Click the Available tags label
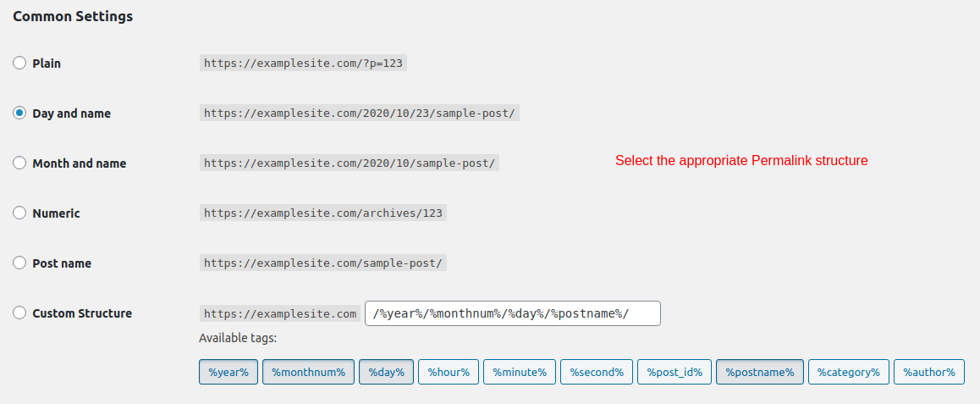The image size is (980, 404). pyautogui.click(x=238, y=338)
